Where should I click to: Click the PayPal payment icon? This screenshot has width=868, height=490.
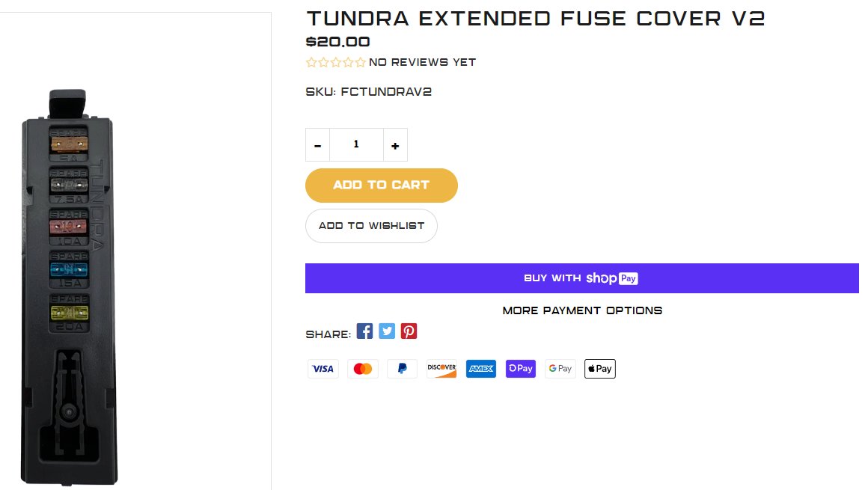pyautogui.click(x=402, y=369)
